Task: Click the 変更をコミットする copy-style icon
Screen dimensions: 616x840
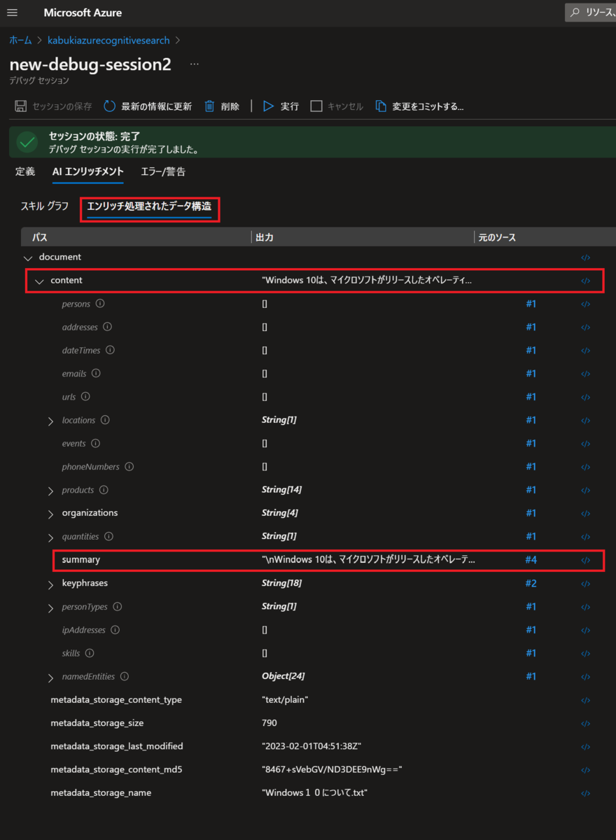Action: 379,106
